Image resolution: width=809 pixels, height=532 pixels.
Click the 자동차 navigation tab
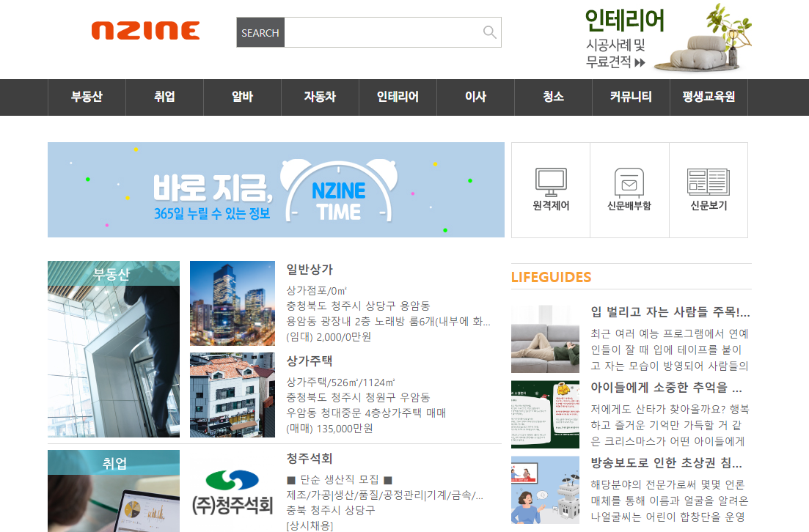319,97
